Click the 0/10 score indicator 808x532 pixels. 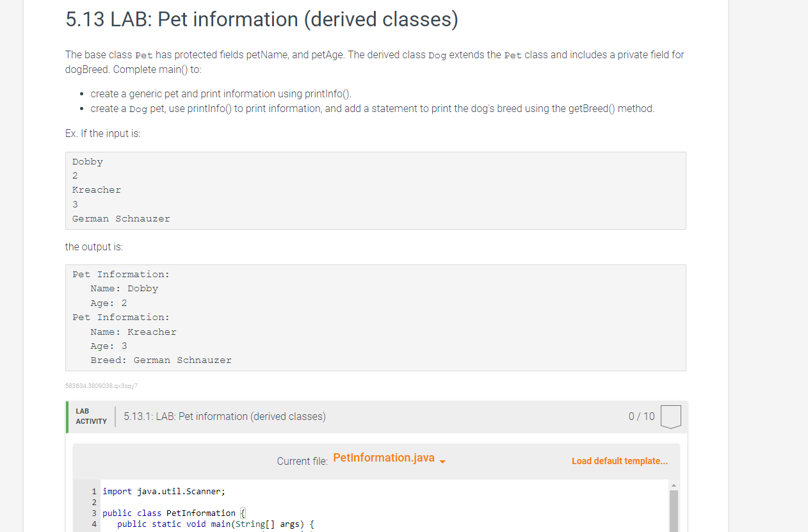point(641,416)
